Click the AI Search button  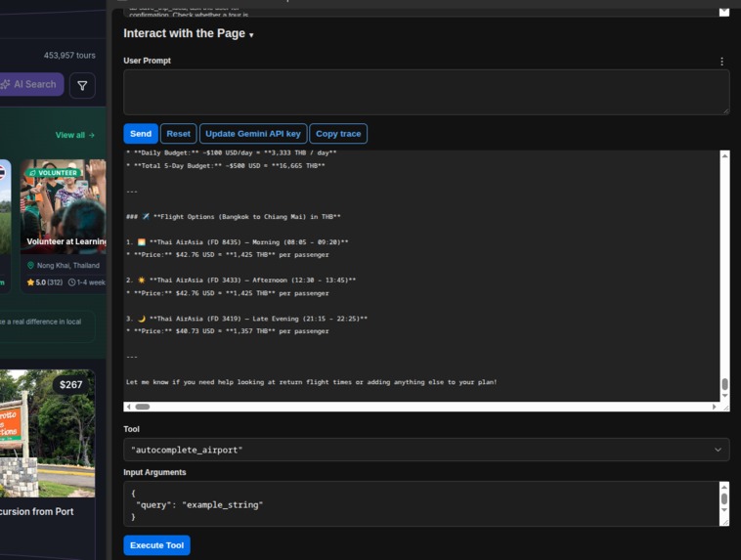pos(31,85)
